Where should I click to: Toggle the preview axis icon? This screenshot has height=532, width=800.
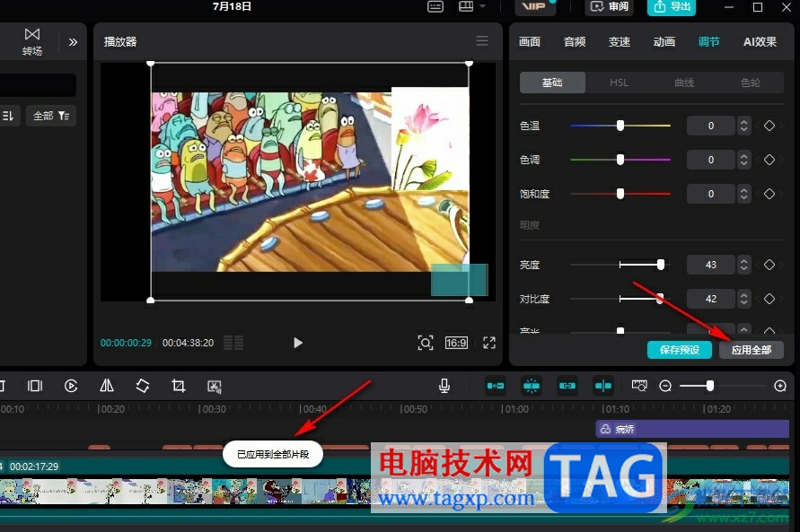coord(603,387)
